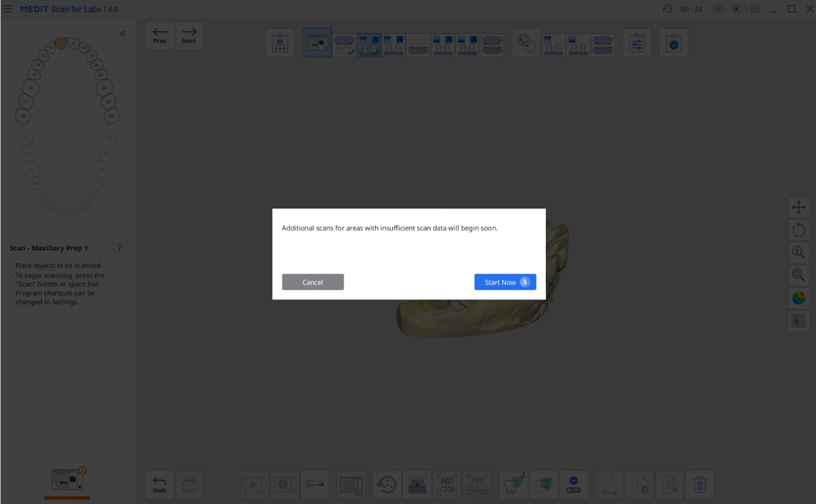Select the rotate view tool
816x504 pixels.
point(798,230)
